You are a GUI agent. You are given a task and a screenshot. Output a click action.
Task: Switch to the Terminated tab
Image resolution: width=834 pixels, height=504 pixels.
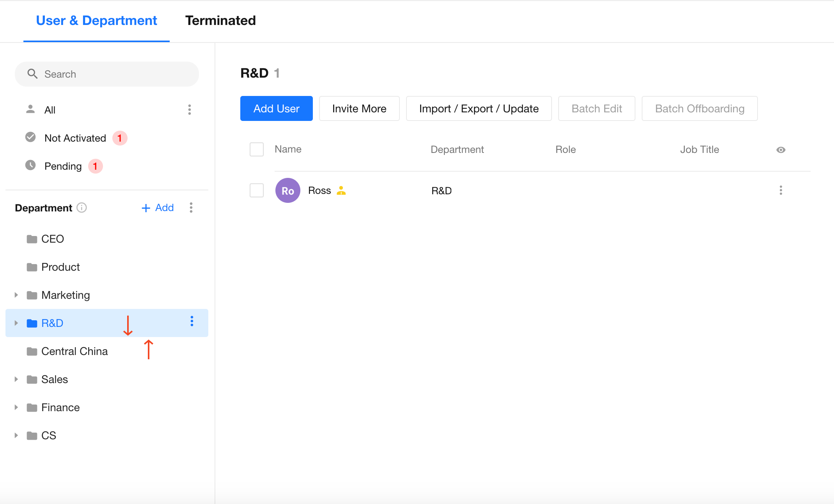coord(220,20)
